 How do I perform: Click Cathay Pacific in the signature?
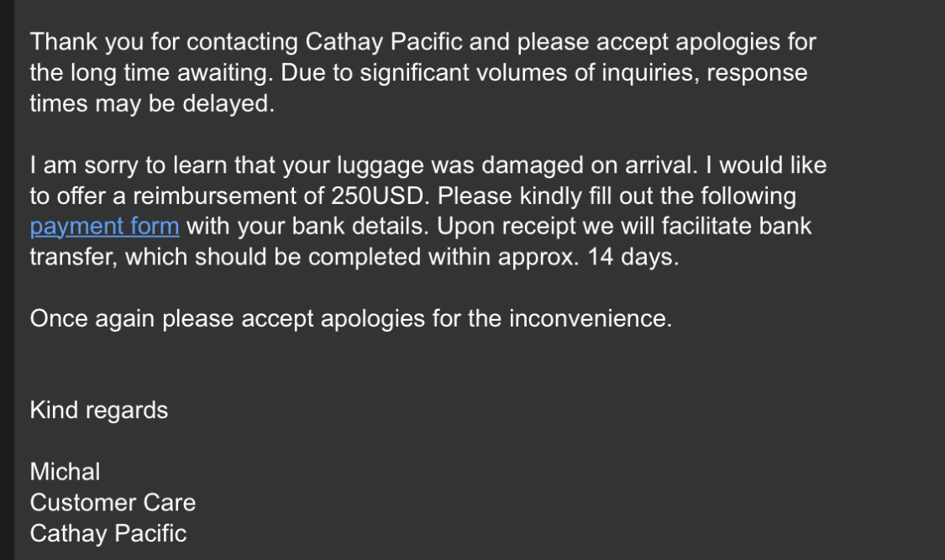click(x=108, y=534)
